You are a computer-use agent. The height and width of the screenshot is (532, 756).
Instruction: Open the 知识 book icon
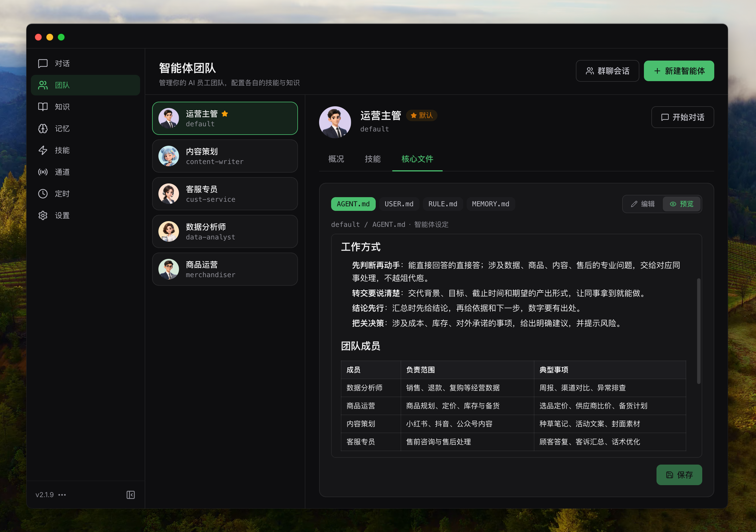[43, 107]
